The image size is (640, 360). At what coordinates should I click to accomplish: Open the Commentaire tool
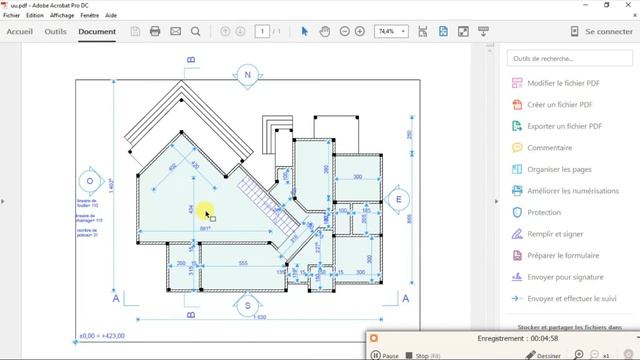[542, 148]
